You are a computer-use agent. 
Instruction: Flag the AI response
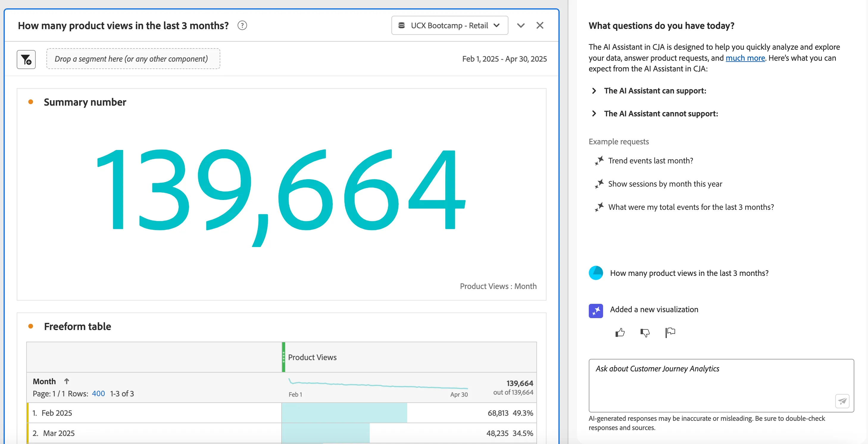point(670,332)
